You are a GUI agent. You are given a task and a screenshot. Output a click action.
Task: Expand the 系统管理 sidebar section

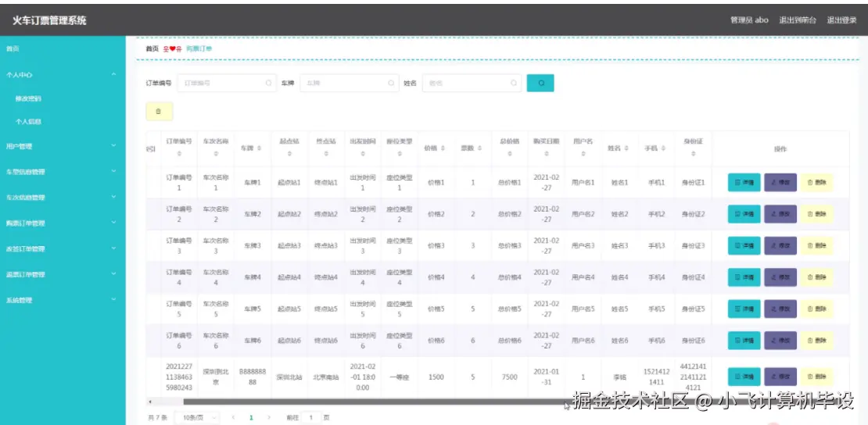(x=63, y=300)
